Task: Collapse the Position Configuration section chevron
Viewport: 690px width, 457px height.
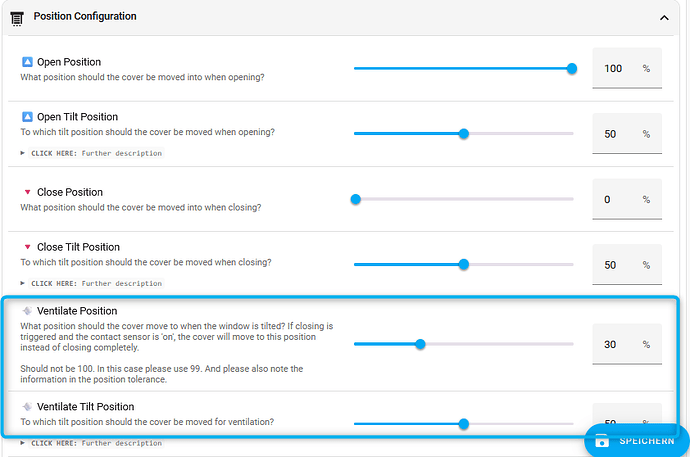Action: [x=664, y=17]
